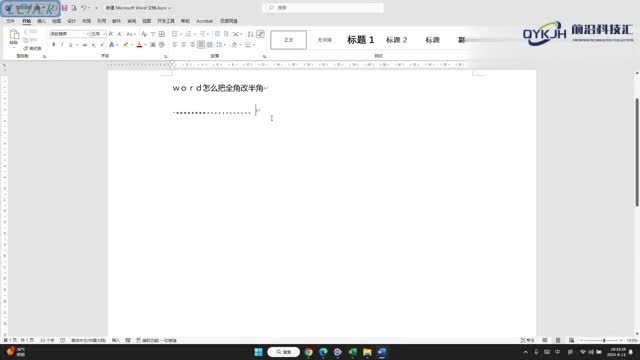Apply red font color to text
The height and width of the screenshot is (360, 640).
[139, 45]
